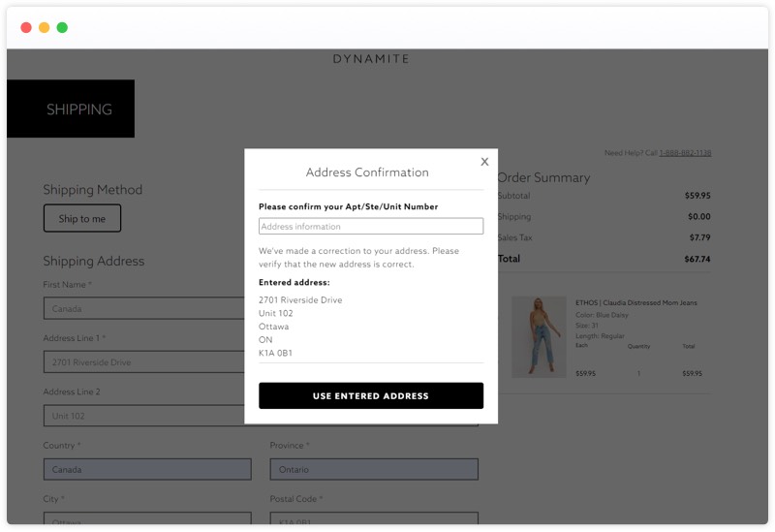Click the City input field
775x532 pixels.
[x=147, y=518]
